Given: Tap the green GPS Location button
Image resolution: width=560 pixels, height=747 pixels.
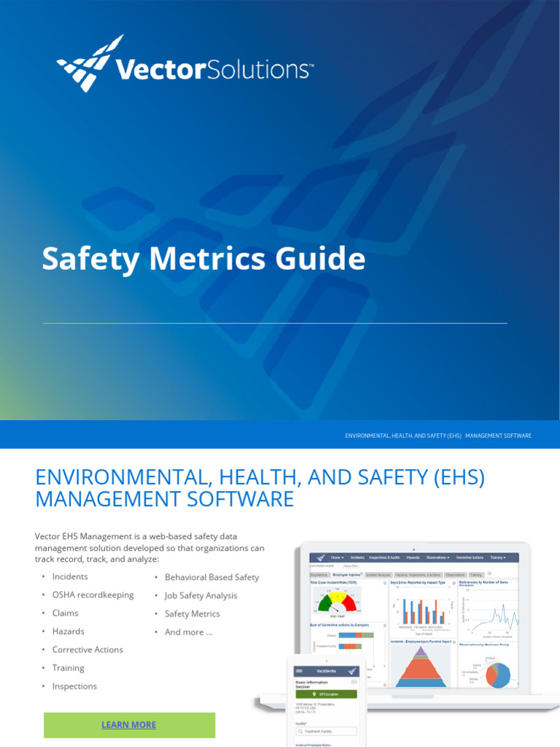Looking at the screenshot, I should 327,694.
